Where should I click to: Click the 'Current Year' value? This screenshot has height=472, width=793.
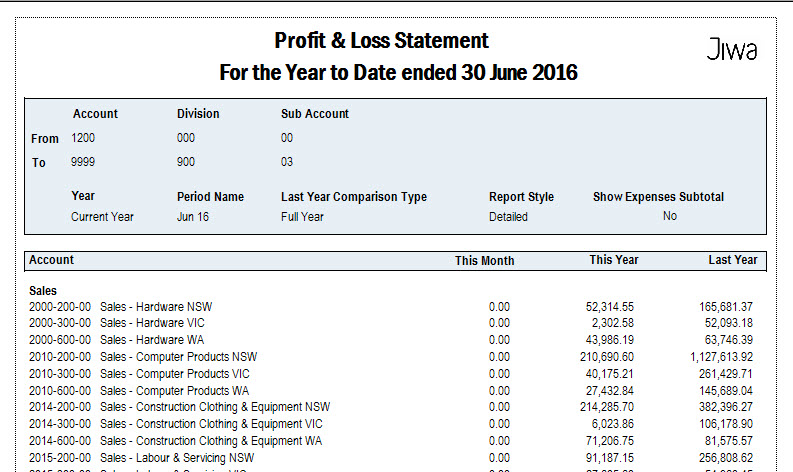click(x=102, y=217)
